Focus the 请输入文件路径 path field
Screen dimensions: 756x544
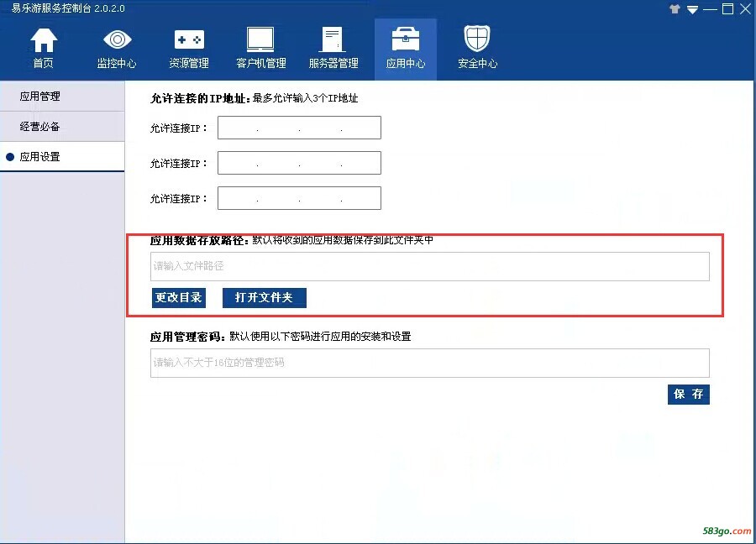pos(429,266)
